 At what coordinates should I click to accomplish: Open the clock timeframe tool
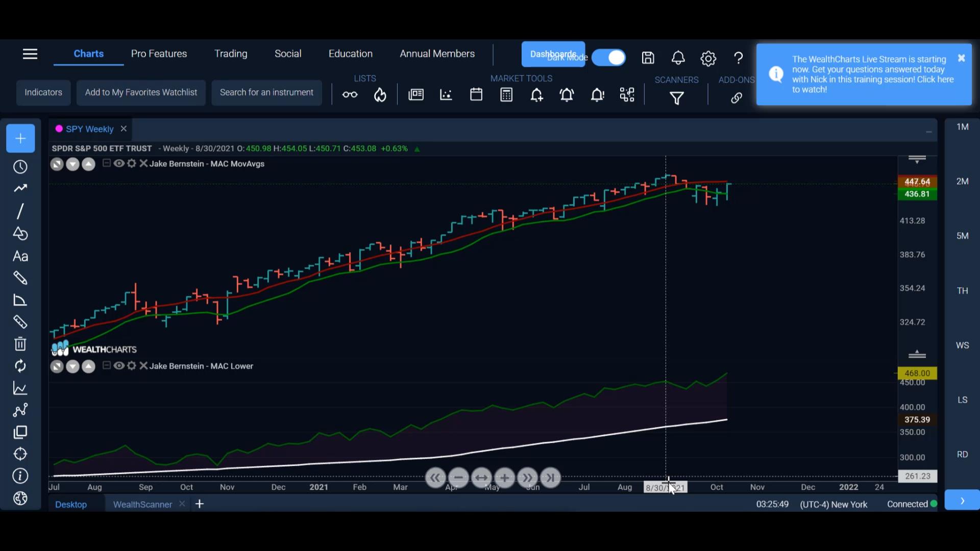(x=20, y=167)
